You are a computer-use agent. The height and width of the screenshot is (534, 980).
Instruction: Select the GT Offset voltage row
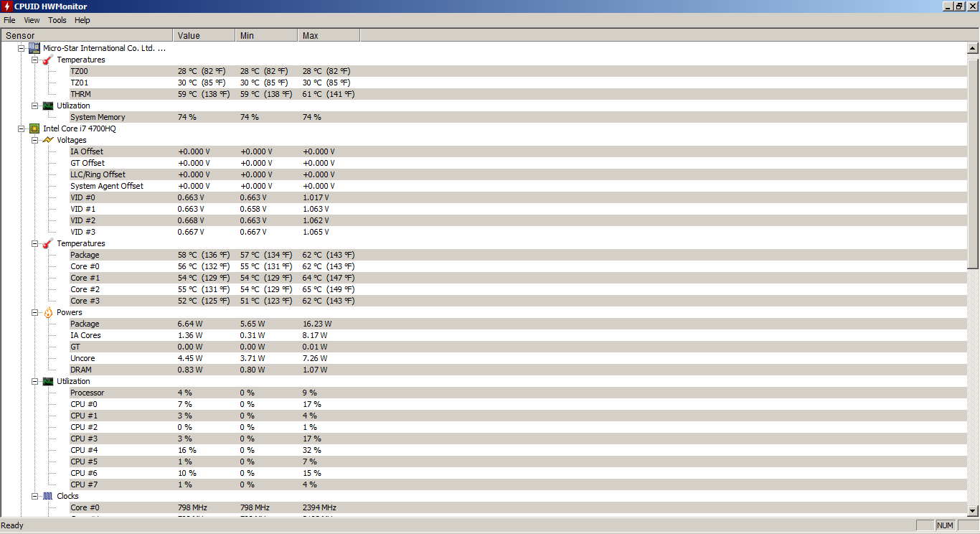[x=517, y=163]
